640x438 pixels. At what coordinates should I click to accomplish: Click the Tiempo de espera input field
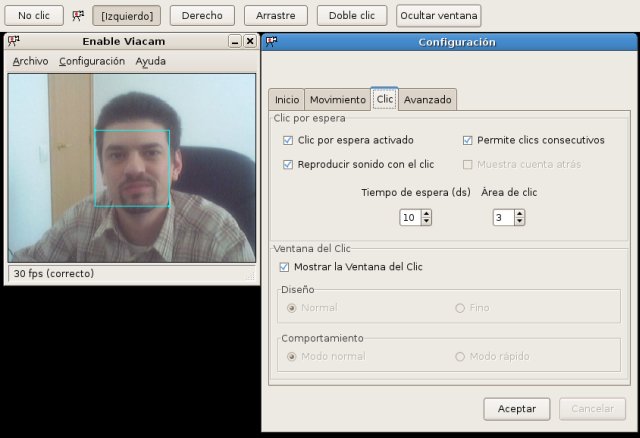coord(409,218)
